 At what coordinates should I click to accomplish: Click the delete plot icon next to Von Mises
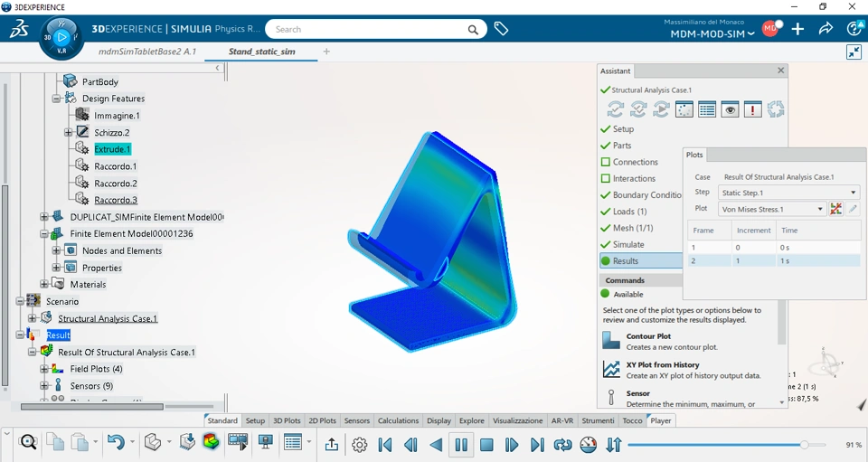[835, 209]
